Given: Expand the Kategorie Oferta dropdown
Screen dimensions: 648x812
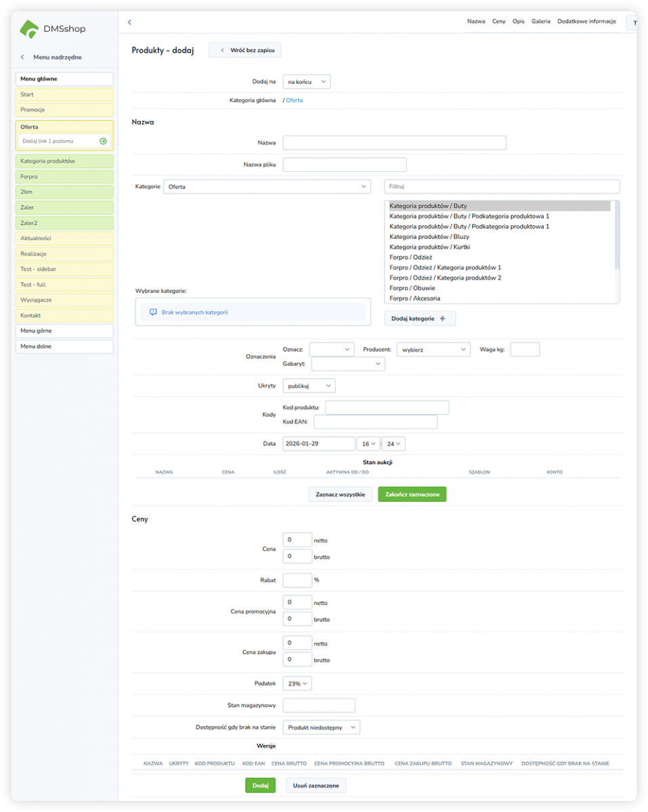Looking at the screenshot, I should [x=267, y=187].
